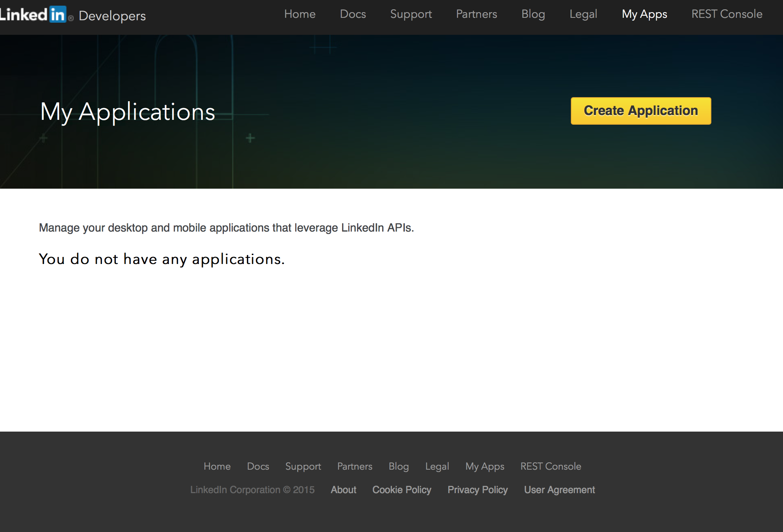
Task: Click Legal in the footer links
Action: pos(437,466)
